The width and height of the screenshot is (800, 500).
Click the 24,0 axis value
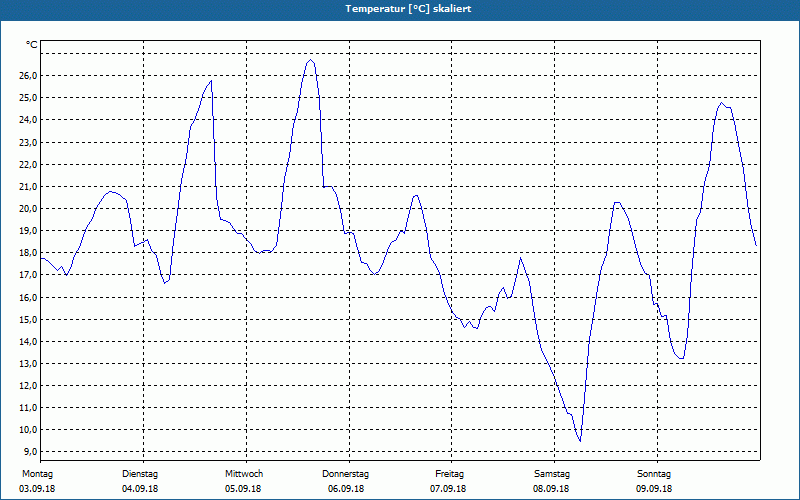(x=29, y=120)
